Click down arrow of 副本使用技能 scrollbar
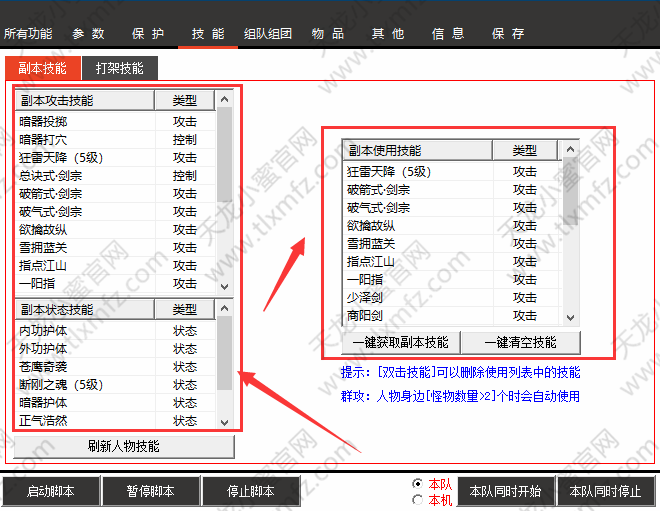The height and width of the screenshot is (511, 660). click(570, 317)
